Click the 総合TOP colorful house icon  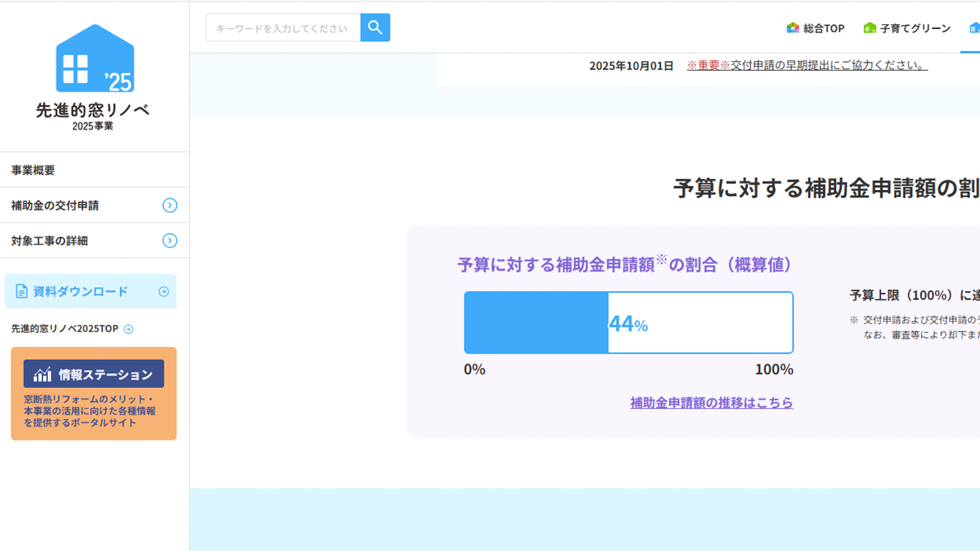pyautogui.click(x=792, y=28)
